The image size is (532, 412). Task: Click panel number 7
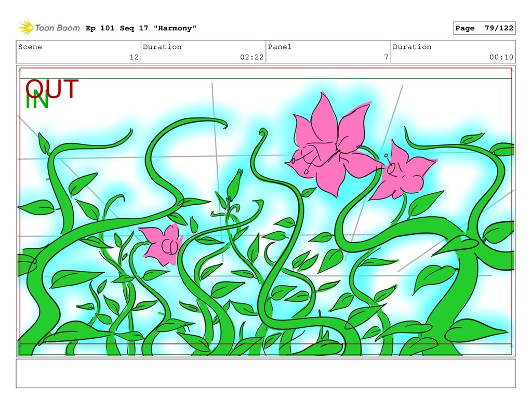point(386,57)
